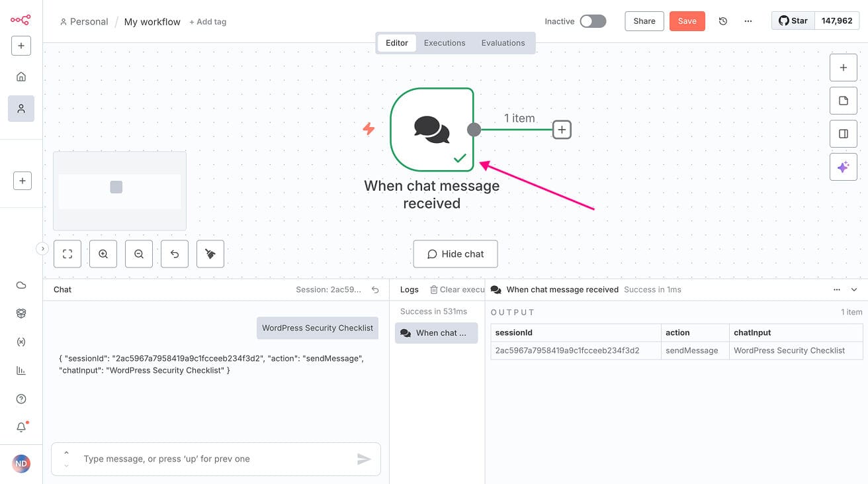
Task: Open workflow version history clock icon
Action: 723,21
